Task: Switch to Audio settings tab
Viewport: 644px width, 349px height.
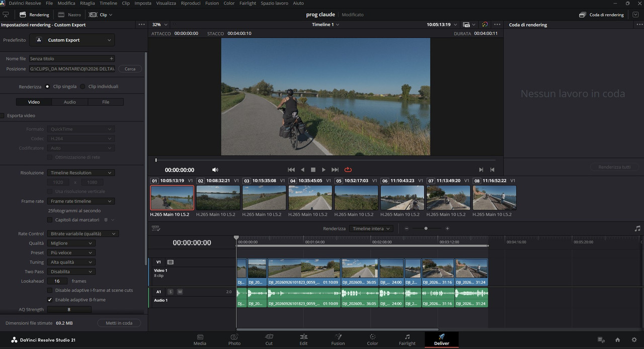Action: [x=70, y=102]
